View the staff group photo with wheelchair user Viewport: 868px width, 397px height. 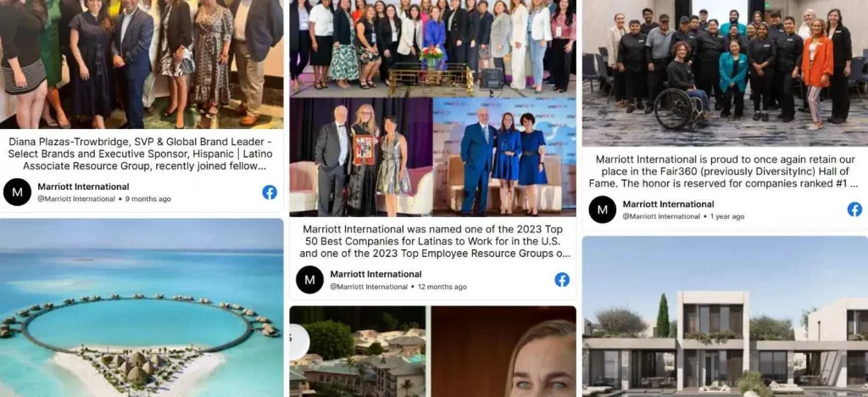(726, 73)
